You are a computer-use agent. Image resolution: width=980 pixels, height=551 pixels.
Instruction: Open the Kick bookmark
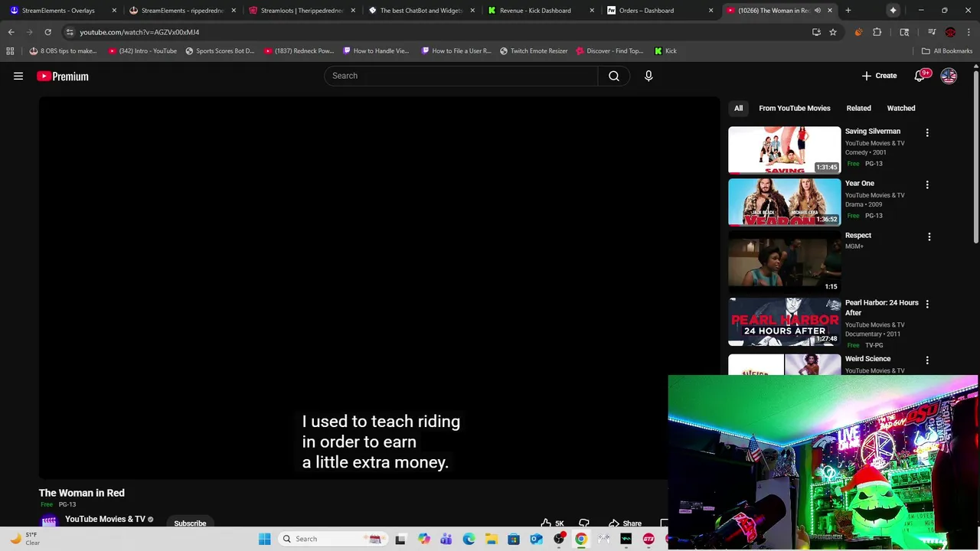665,51
